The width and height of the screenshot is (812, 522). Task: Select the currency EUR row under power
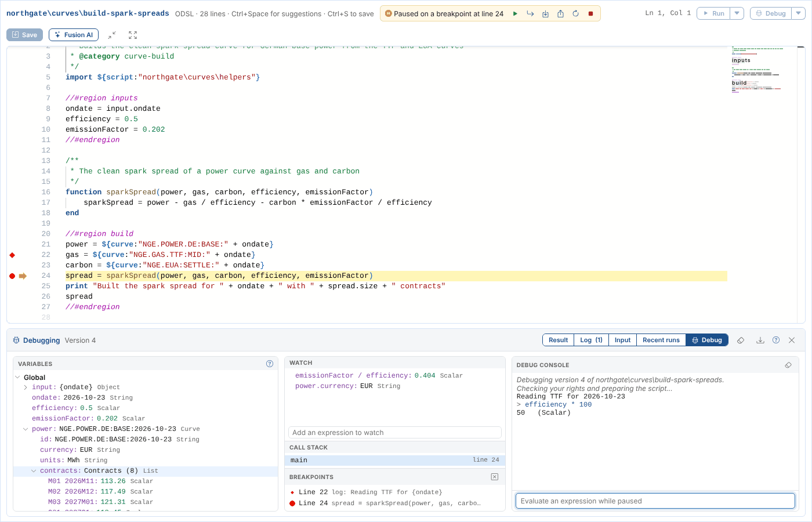click(146, 450)
